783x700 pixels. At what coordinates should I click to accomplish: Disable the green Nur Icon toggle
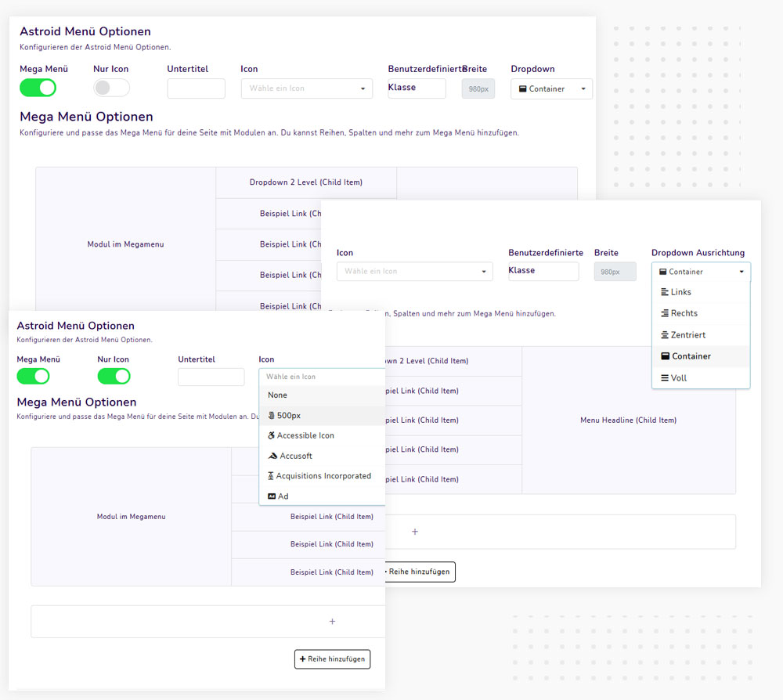coord(114,377)
